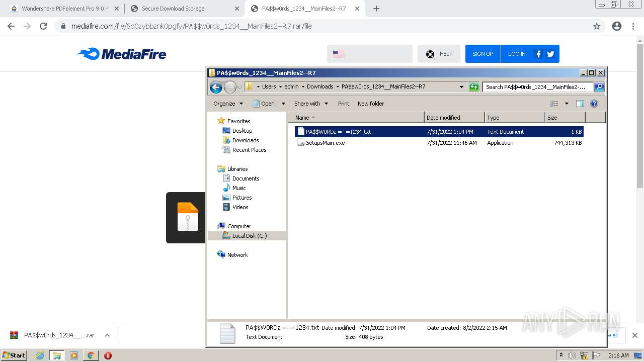The height and width of the screenshot is (362, 644).
Task: Click the MediaFire SIGN UP button
Action: point(482,54)
